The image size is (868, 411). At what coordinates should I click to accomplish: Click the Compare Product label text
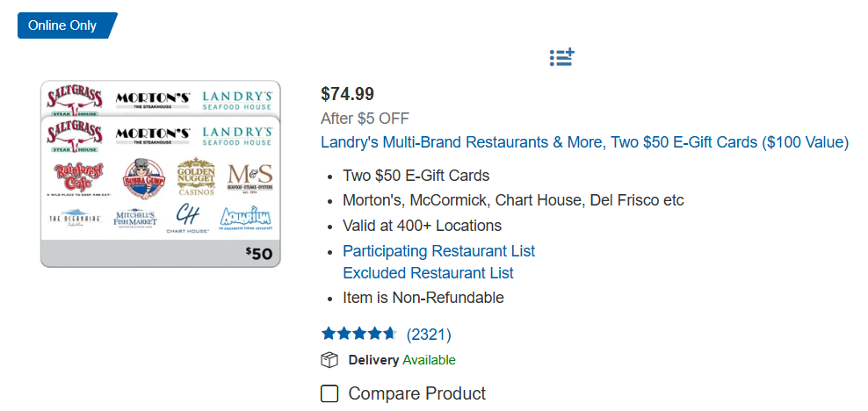416,393
